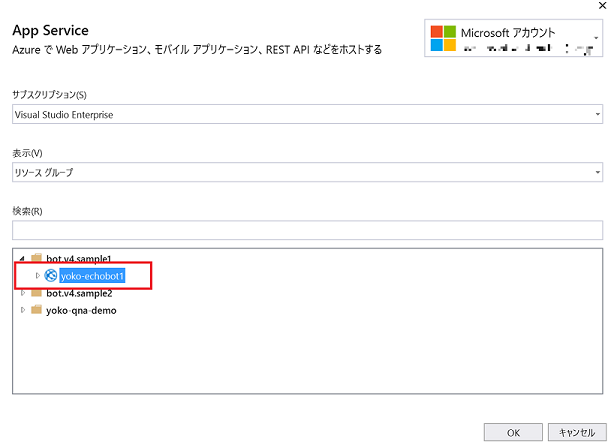Select the yoko-qna-demo tree row
The image size is (614, 448).
tap(81, 311)
